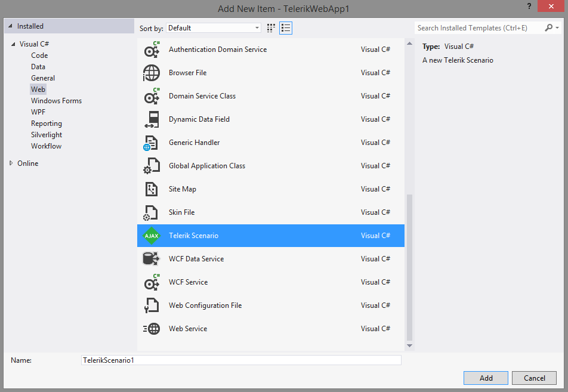
Task: Select the Domain Service Class template name
Action: (x=202, y=96)
